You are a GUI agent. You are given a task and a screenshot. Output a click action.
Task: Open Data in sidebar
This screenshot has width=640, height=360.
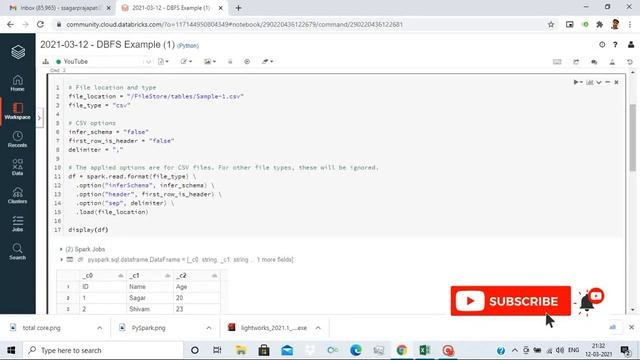pos(18,167)
